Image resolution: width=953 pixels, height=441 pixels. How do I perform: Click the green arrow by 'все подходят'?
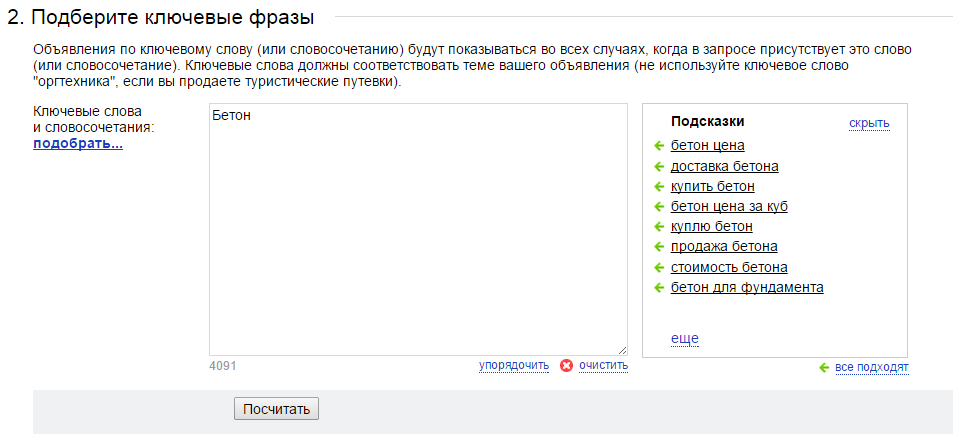824,368
